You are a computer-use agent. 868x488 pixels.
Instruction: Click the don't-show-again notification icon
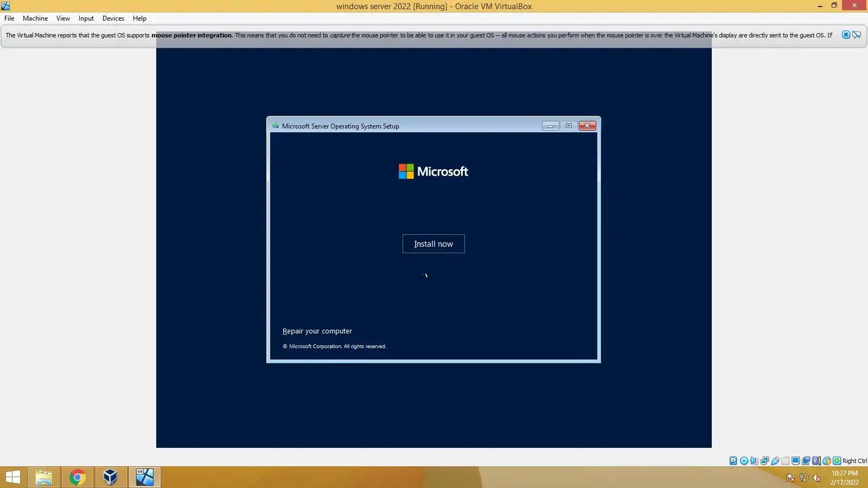(857, 35)
